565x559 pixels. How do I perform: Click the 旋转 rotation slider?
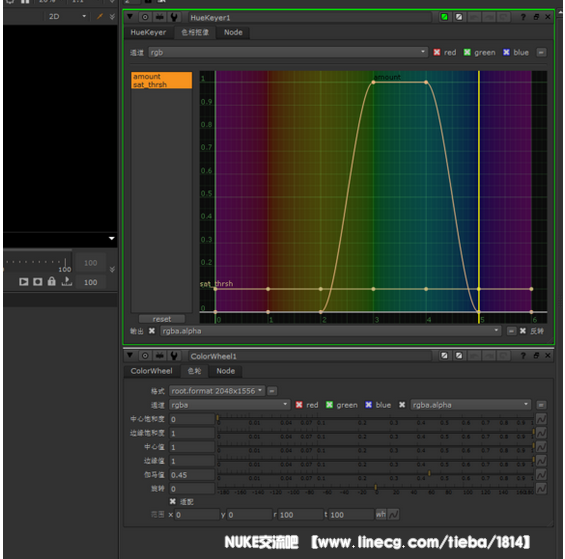(x=375, y=489)
